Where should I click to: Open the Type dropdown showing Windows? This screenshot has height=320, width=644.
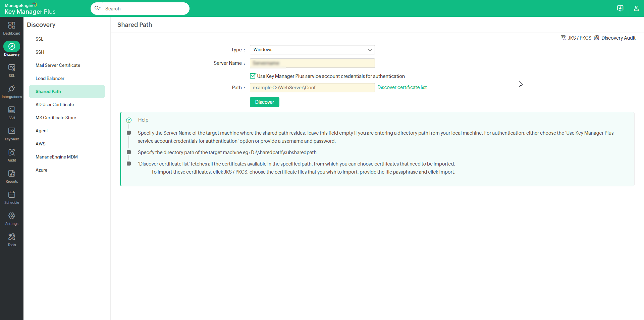pos(312,49)
